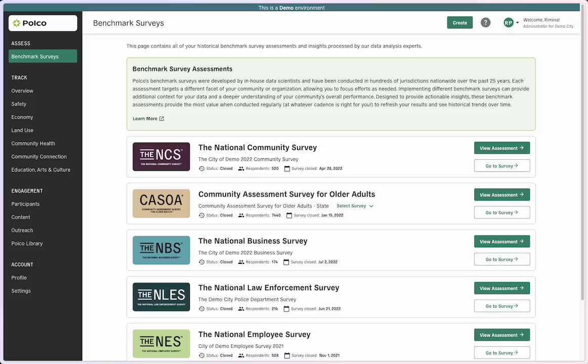The width and height of the screenshot is (588, 364).
Task: Click calendar icon for National Community Survey
Action: pyautogui.click(x=287, y=169)
